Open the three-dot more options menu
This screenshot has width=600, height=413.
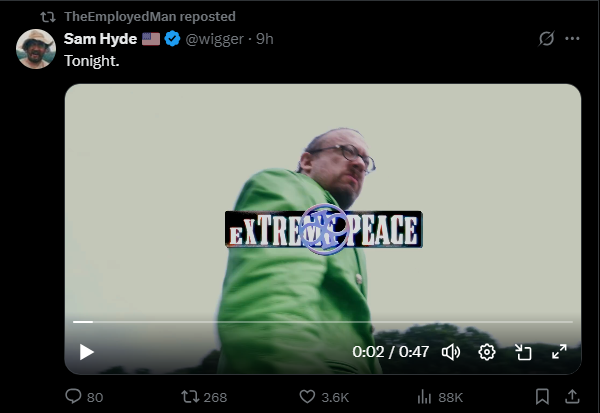[x=572, y=38]
